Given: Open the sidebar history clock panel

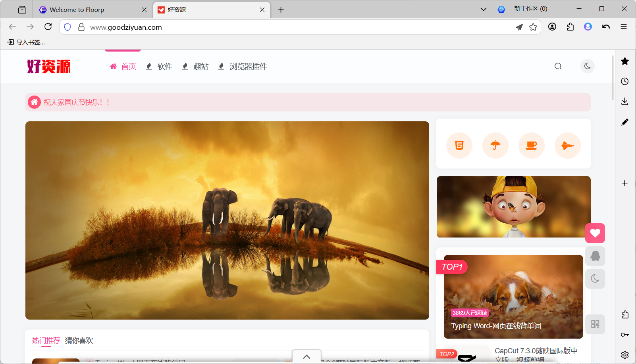Looking at the screenshot, I should [624, 81].
